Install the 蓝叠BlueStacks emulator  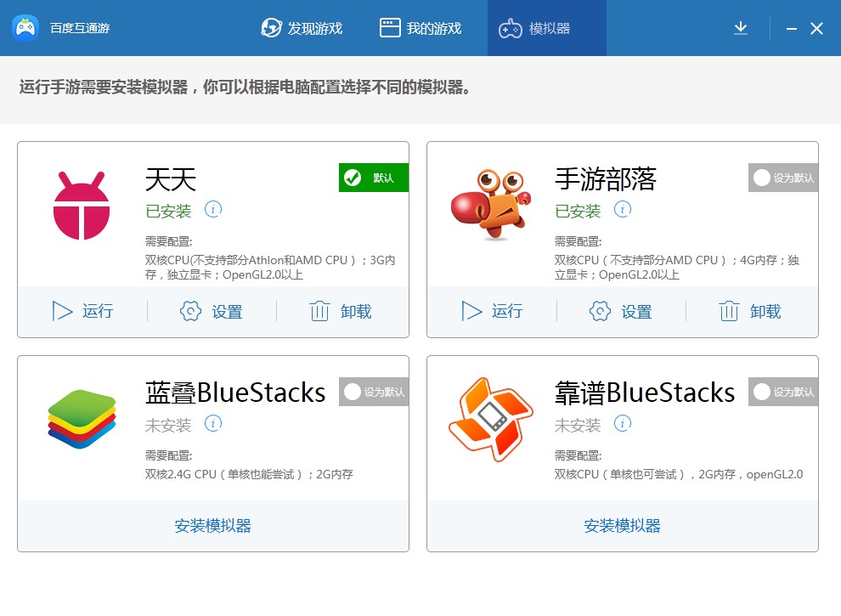213,525
